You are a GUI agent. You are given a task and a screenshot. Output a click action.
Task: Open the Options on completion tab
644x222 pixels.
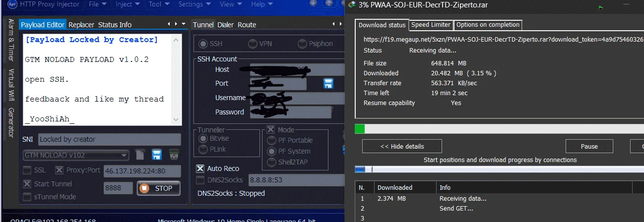[488, 25]
